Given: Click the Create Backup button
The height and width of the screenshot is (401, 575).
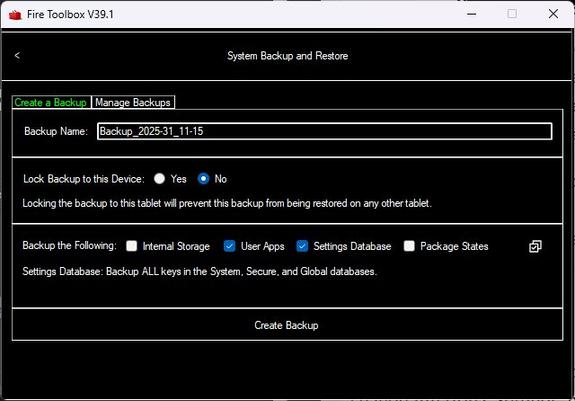Looking at the screenshot, I should (x=287, y=325).
